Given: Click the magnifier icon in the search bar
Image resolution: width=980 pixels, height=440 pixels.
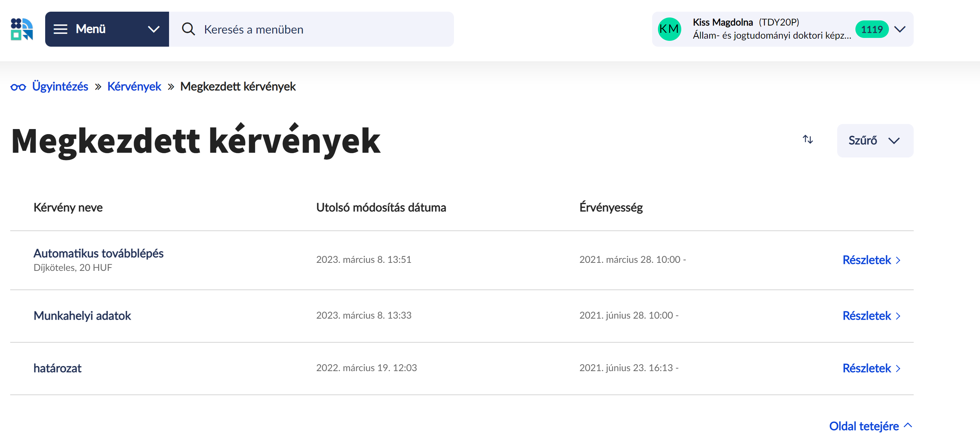Looking at the screenshot, I should click(188, 29).
